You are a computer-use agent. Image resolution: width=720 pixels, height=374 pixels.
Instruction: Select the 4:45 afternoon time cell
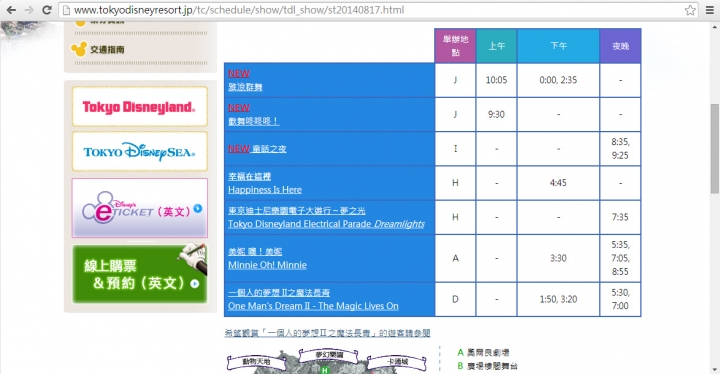coord(558,183)
